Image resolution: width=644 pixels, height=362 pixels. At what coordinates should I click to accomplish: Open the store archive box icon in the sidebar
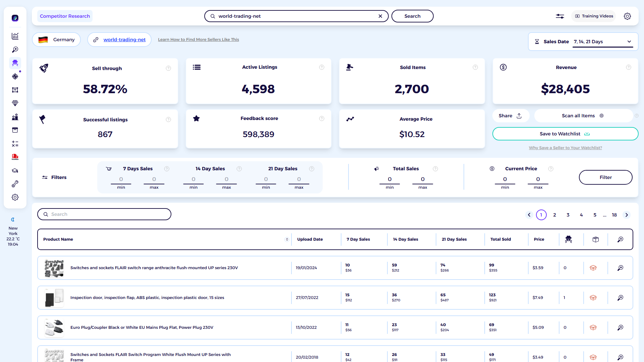pos(15,130)
